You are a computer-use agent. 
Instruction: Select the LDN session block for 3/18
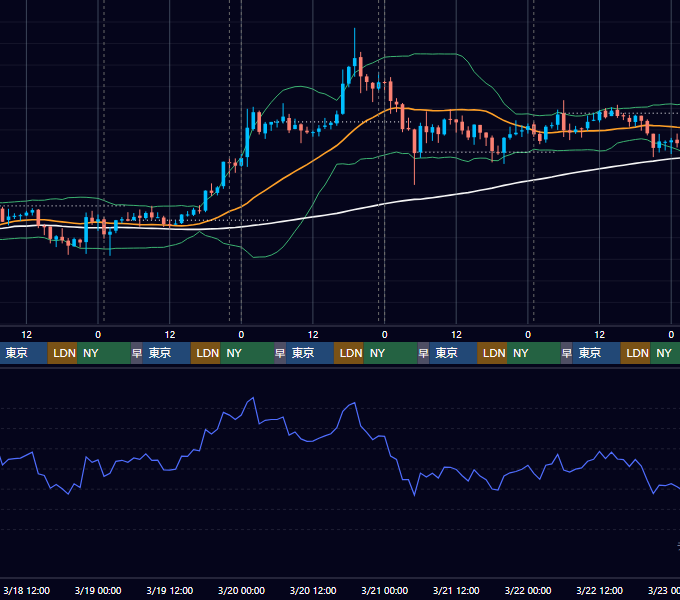pyautogui.click(x=62, y=353)
